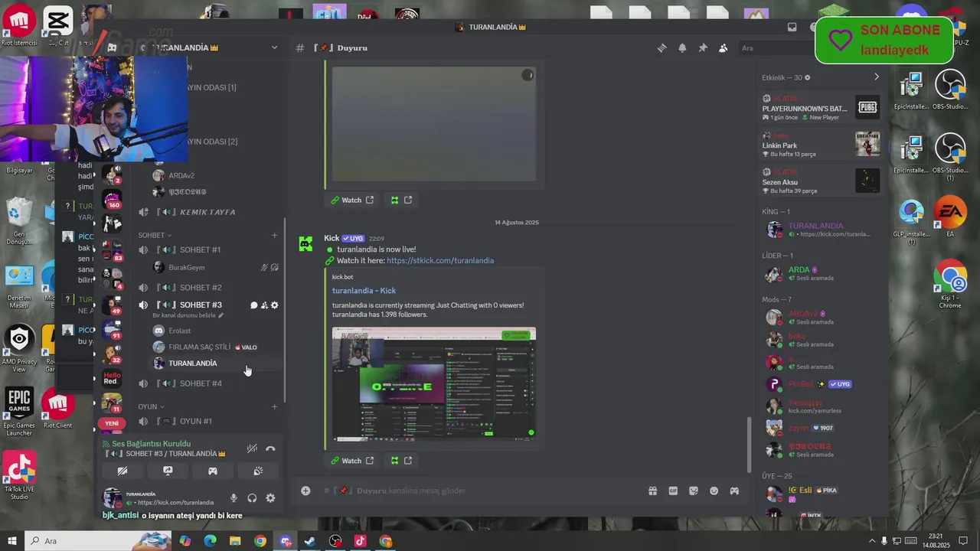Click Windows Start button
Image resolution: width=980 pixels, height=551 pixels.
pyautogui.click(x=12, y=541)
